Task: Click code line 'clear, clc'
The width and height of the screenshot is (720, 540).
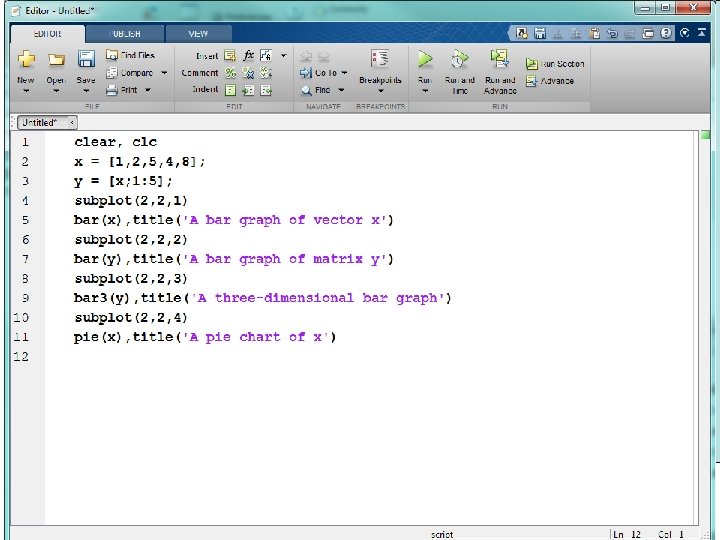Action: (115, 142)
